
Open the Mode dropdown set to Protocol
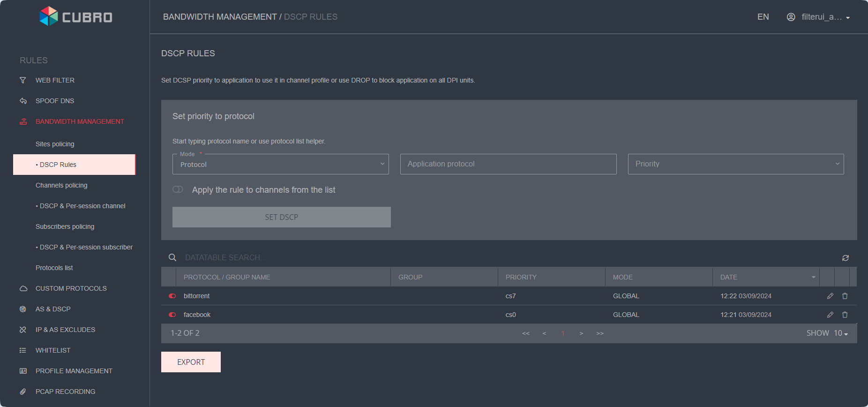coord(280,165)
